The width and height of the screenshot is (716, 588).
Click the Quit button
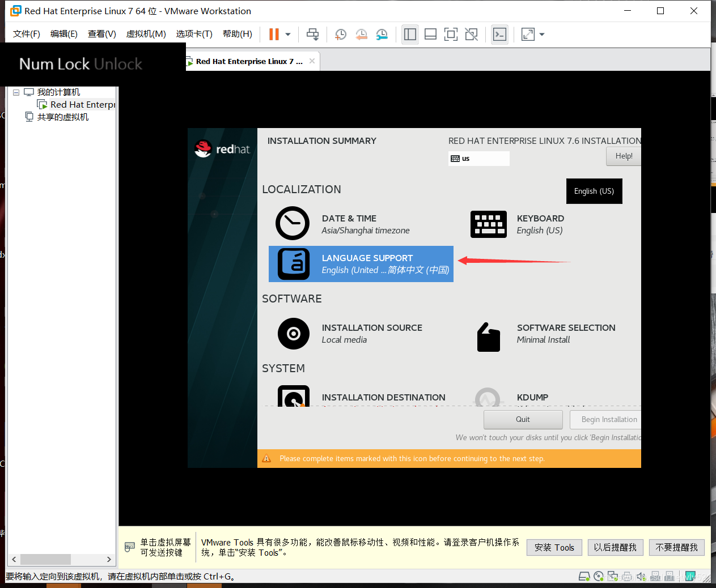tap(523, 420)
